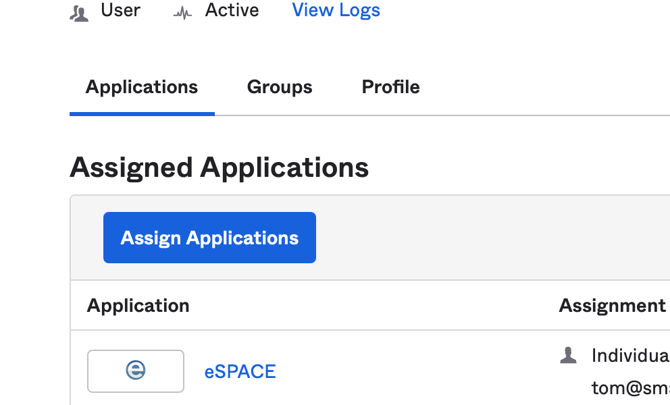Click the Individual assignment type text
This screenshot has height=405, width=670.
(x=629, y=356)
